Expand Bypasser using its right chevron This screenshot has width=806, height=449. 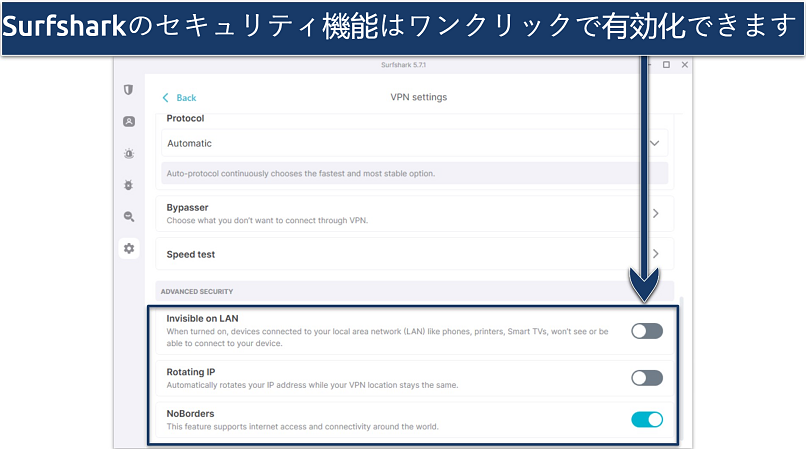click(x=656, y=213)
